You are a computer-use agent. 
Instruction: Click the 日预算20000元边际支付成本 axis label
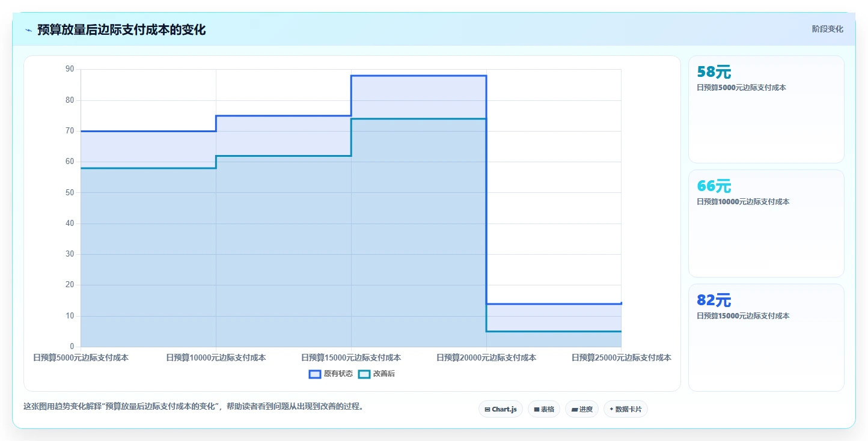coord(486,357)
